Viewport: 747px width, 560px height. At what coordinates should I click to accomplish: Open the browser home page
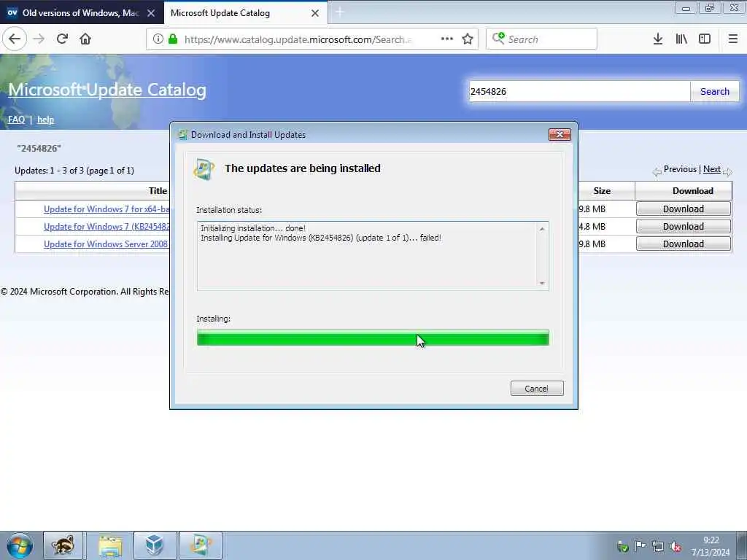(x=85, y=39)
